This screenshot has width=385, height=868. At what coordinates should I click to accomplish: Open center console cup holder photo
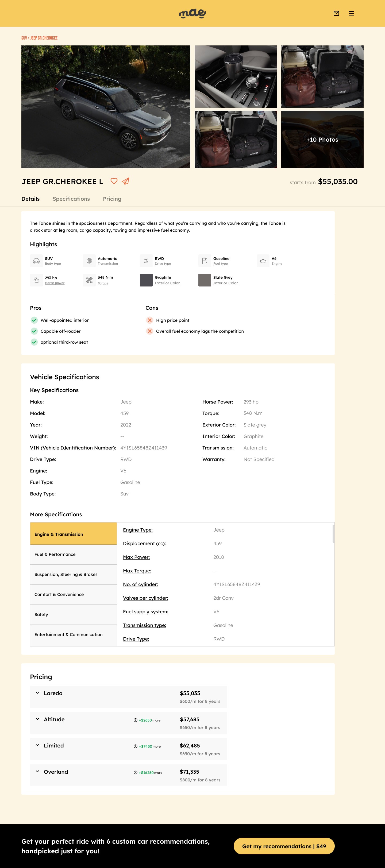(x=236, y=76)
